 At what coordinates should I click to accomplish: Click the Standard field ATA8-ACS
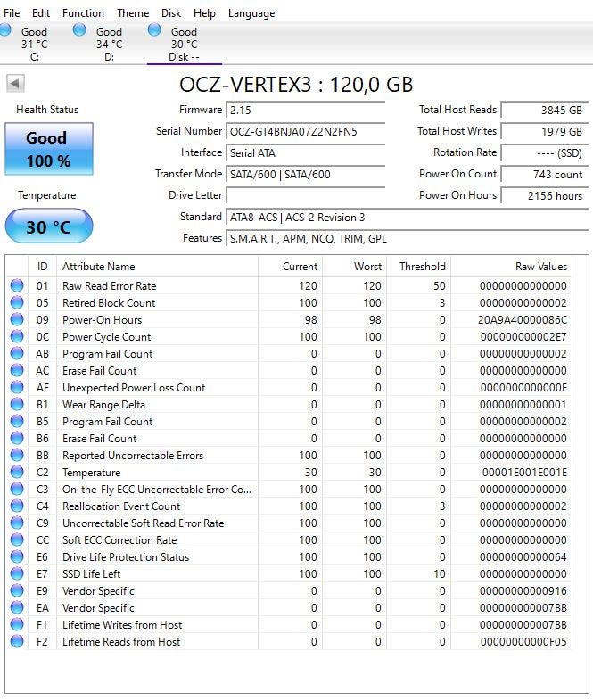pos(408,218)
